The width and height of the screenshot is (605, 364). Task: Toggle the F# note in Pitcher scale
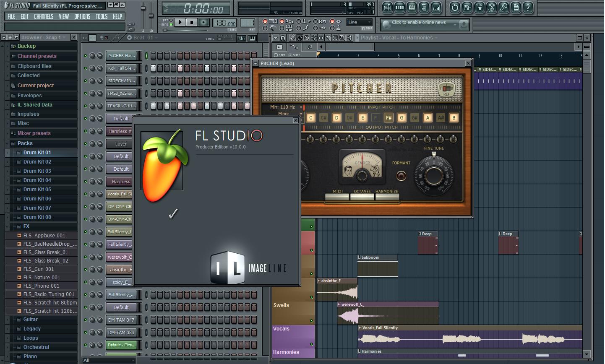389,118
